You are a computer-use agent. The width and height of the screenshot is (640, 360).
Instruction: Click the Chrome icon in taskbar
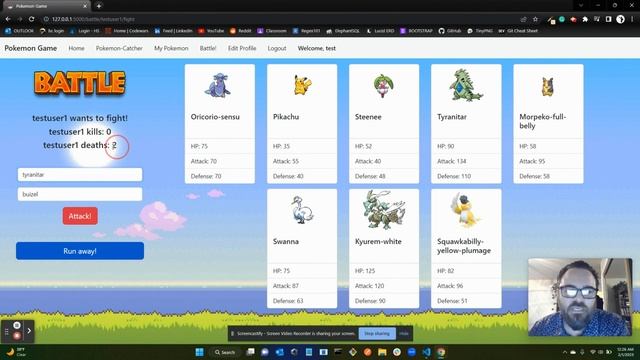click(441, 352)
